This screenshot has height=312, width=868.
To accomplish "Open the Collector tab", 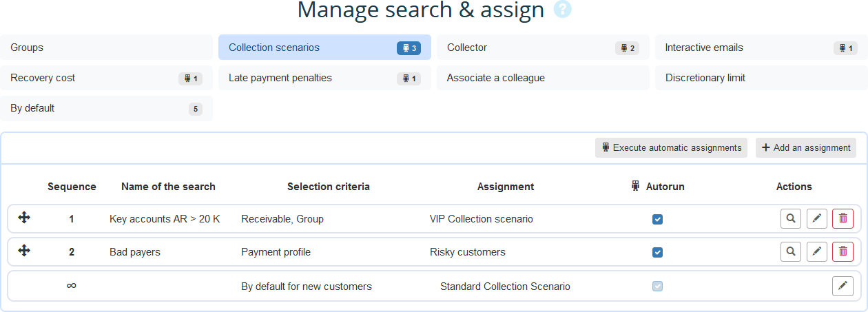I will tap(542, 48).
